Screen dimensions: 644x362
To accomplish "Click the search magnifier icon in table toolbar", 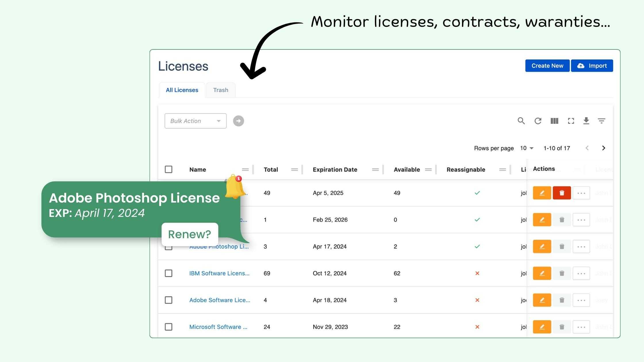I will pos(521,121).
